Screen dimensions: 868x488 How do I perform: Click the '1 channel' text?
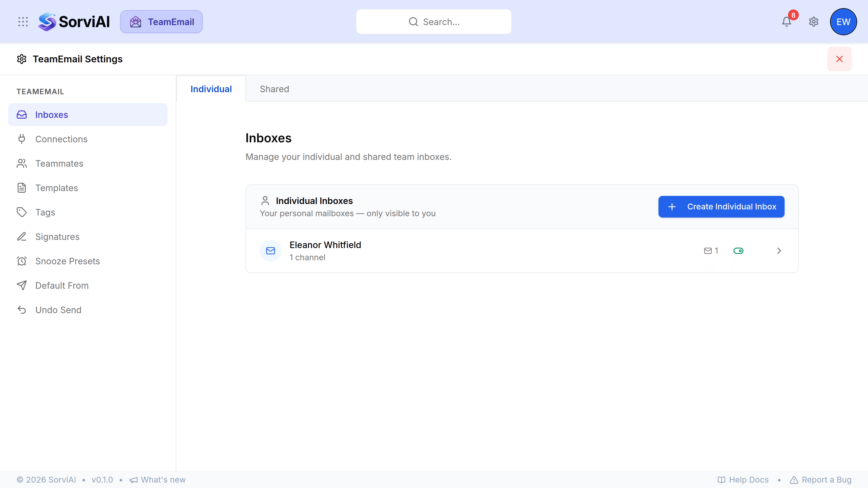307,257
